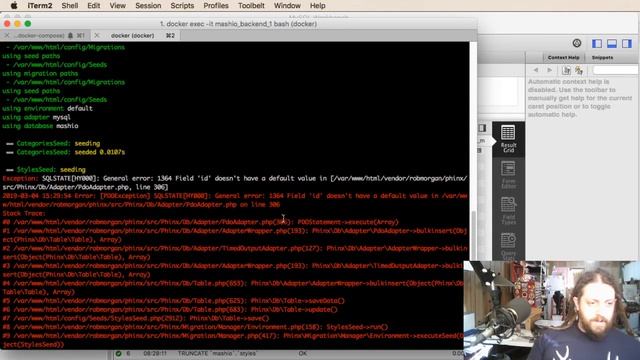Select Result Grid in MySQL Workbench
Viewport: 640px width, 360px height.
coord(508,139)
